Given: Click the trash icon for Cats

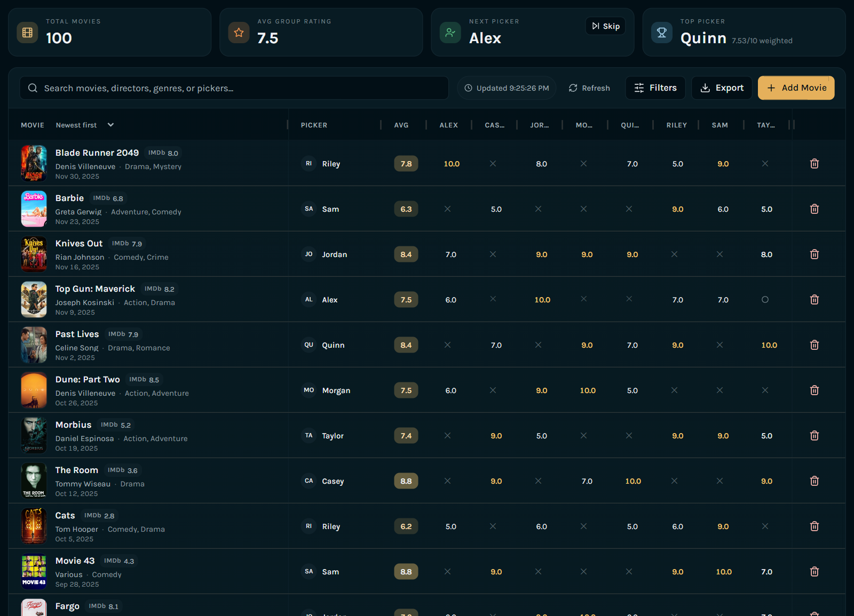Looking at the screenshot, I should pos(814,526).
